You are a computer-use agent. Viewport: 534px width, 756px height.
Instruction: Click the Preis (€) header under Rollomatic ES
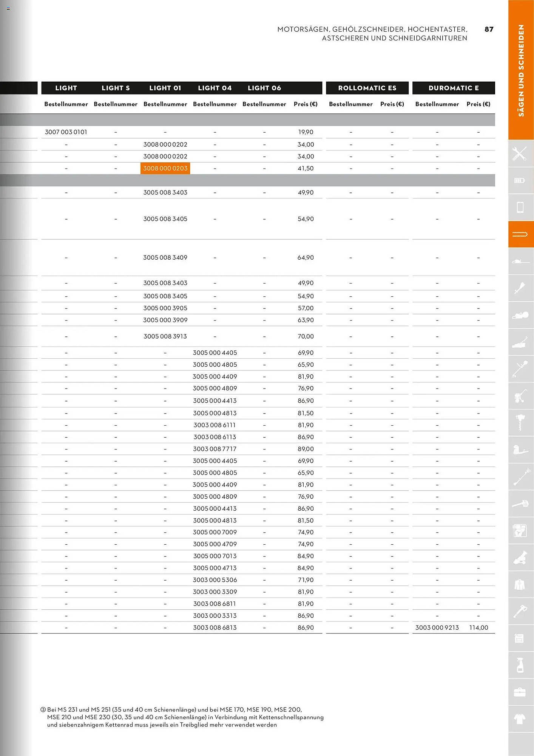coord(392,104)
